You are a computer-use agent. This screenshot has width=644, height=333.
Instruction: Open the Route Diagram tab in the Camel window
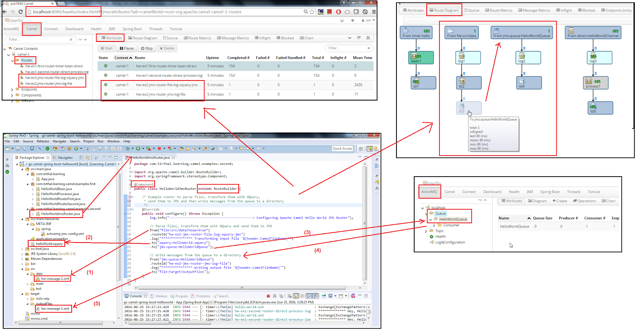point(142,38)
